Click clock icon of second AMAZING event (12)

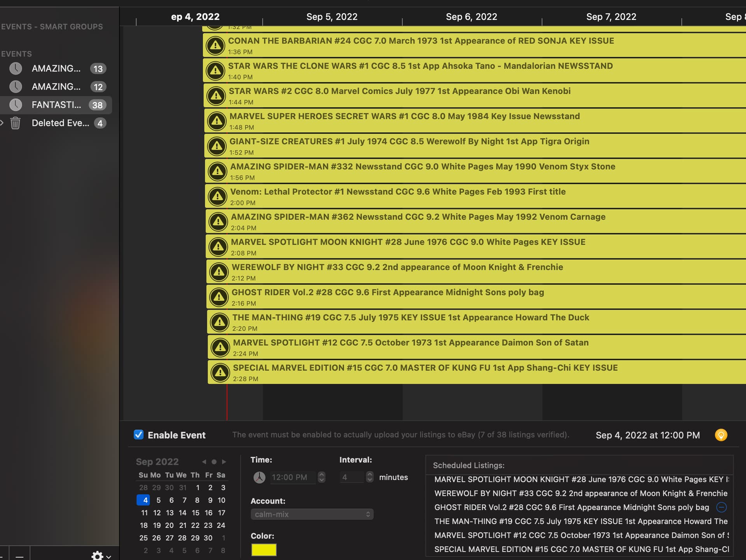pos(16,87)
